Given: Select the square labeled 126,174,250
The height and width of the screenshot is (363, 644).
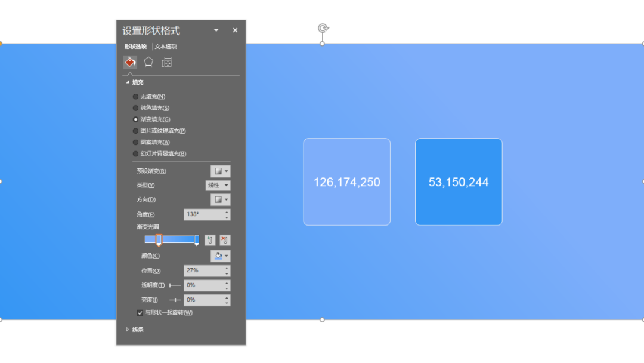Looking at the screenshot, I should 347,181.
